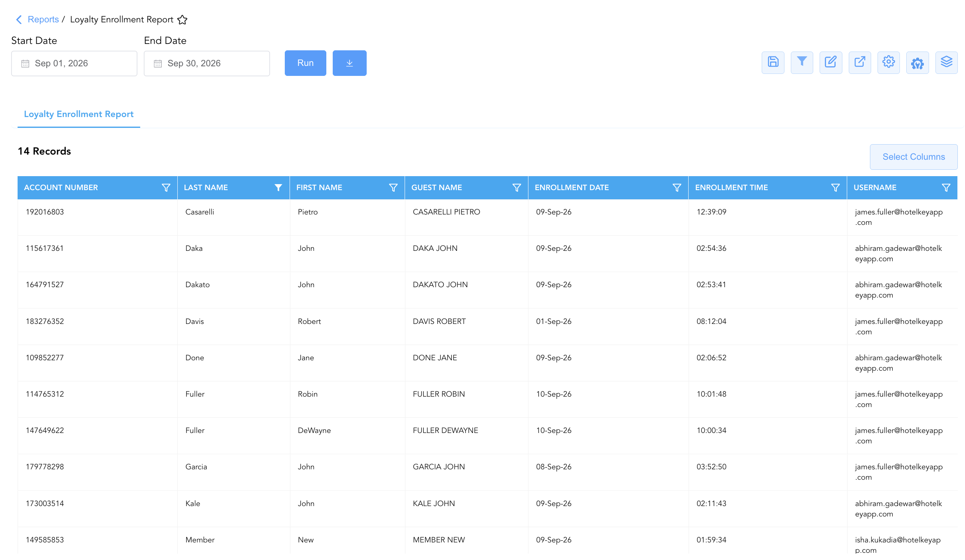Screen dimensions: 965x560
Task: Click last name Kale
Action: tap(193, 504)
